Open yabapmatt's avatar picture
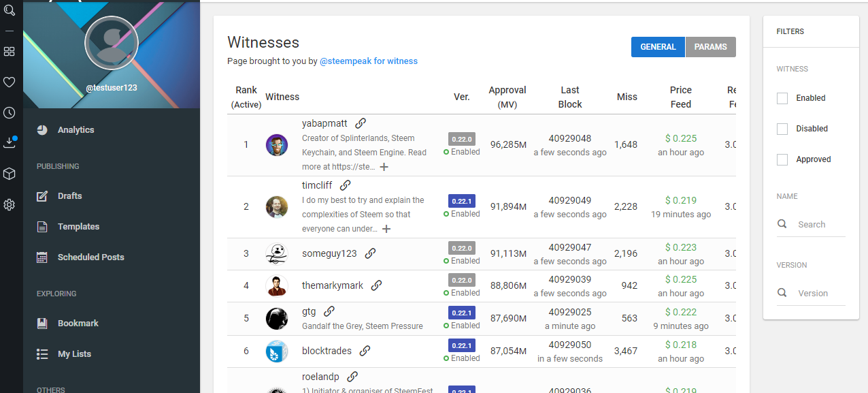Image resolution: width=868 pixels, height=393 pixels. pos(277,145)
